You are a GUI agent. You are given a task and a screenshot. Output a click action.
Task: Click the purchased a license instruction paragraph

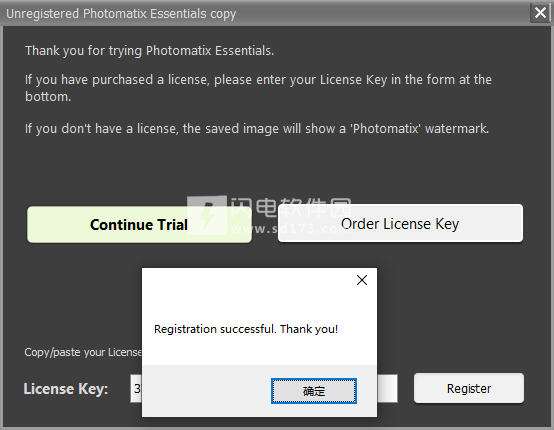[258, 88]
